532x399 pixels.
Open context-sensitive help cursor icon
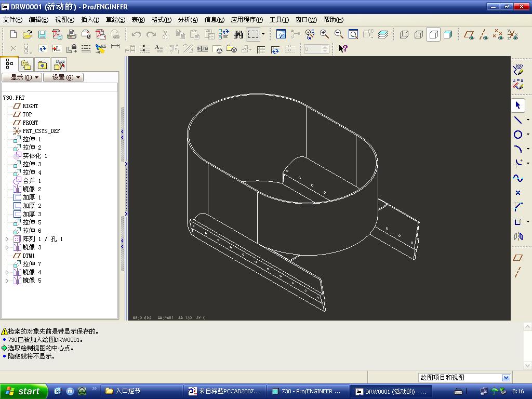click(343, 49)
